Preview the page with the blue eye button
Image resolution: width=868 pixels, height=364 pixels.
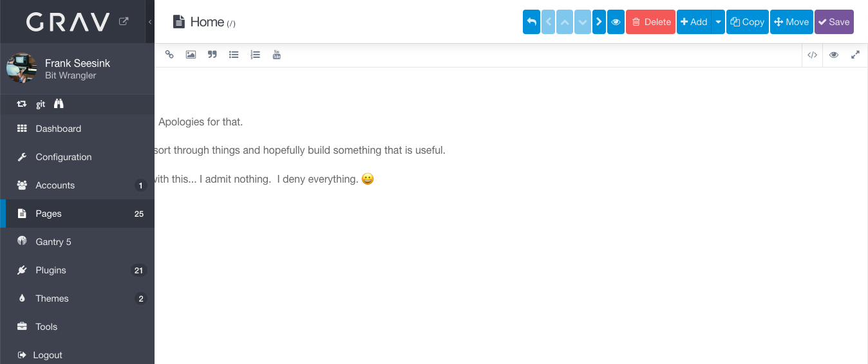616,22
